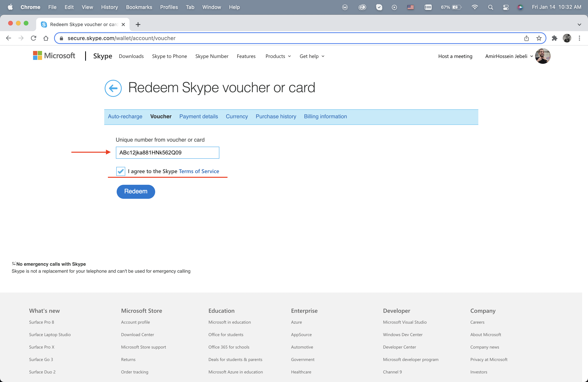Expand the Get help dropdown
Viewport: 588px width, 382px height.
click(x=312, y=56)
